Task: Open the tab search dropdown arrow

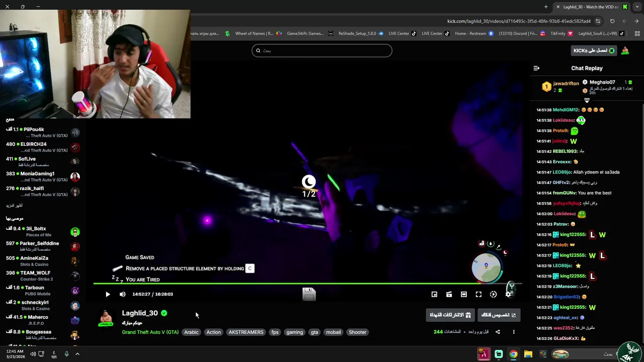Action: [637, 7]
